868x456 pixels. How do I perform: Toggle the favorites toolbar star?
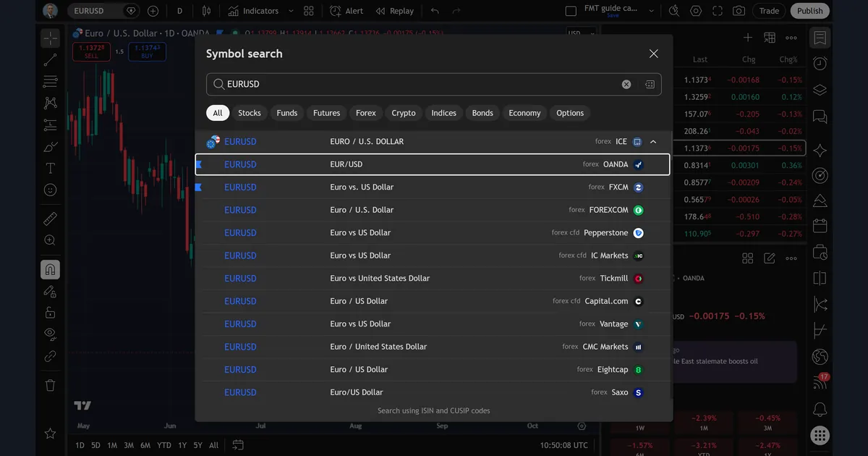(50, 434)
